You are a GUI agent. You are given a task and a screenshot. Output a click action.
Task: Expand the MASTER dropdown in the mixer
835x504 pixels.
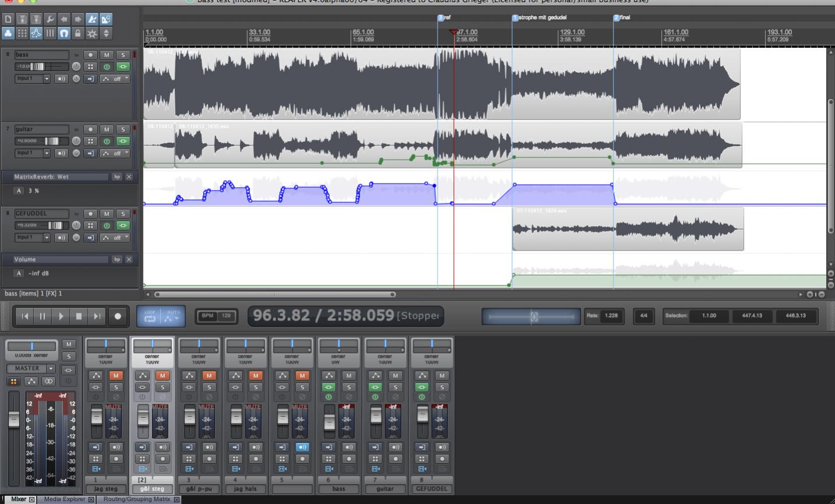[51, 369]
